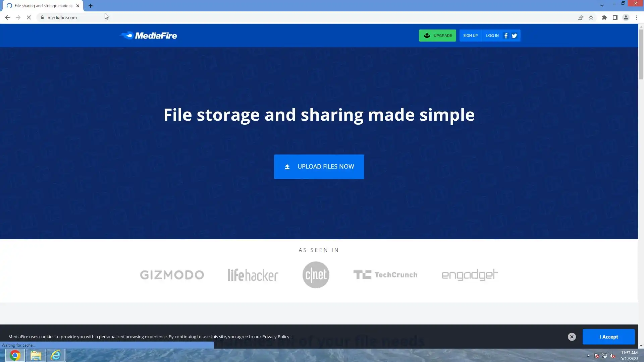
Task: Click UPLOAD FILES NOW button
Action: click(x=319, y=167)
